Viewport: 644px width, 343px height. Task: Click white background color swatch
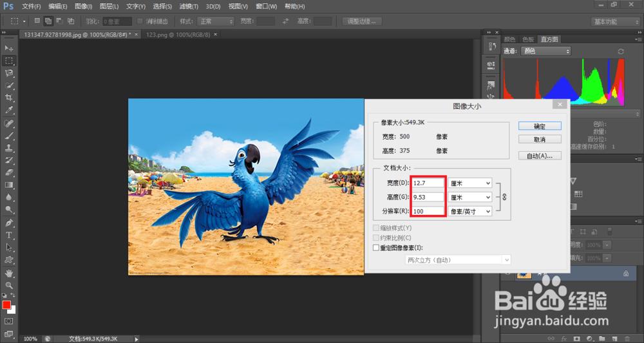point(13,310)
